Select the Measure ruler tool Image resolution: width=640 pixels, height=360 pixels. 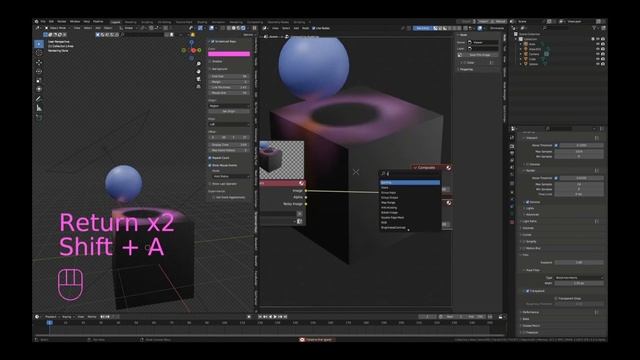pyautogui.click(x=39, y=108)
